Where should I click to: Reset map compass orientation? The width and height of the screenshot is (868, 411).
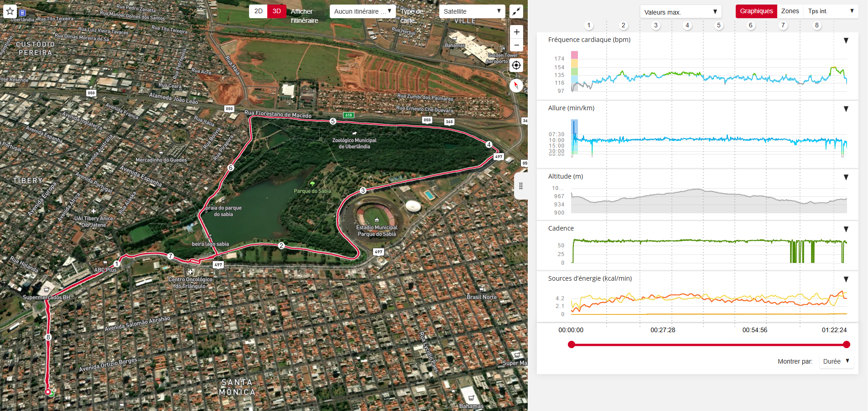click(516, 85)
